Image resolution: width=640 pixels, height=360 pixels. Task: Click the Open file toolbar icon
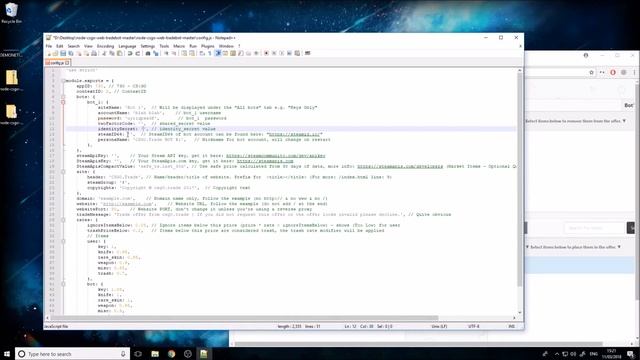pyautogui.click(x=56, y=53)
